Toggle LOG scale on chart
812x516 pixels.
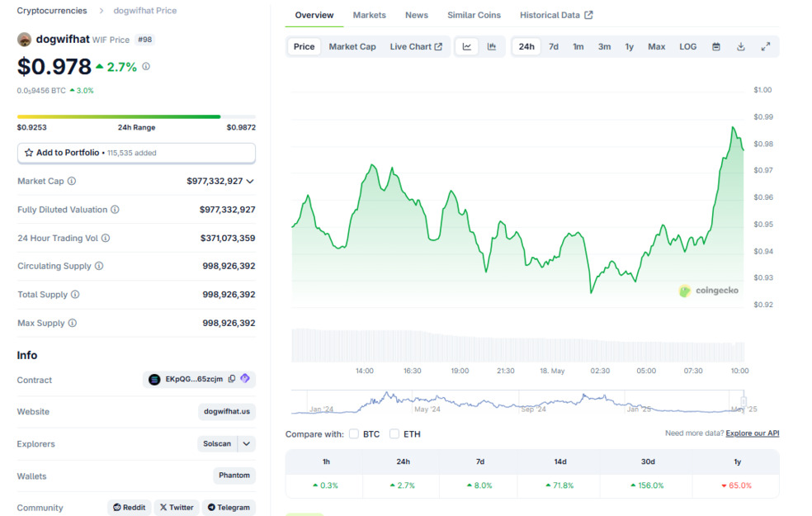(x=687, y=46)
